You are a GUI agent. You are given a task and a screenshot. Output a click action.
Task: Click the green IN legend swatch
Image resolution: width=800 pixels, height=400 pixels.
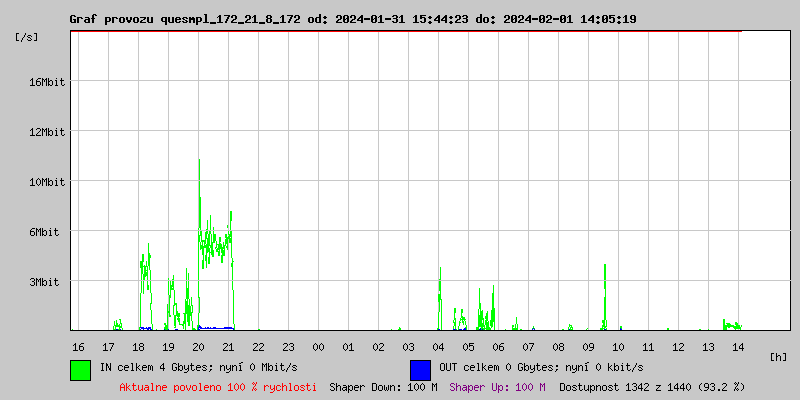click(80, 369)
